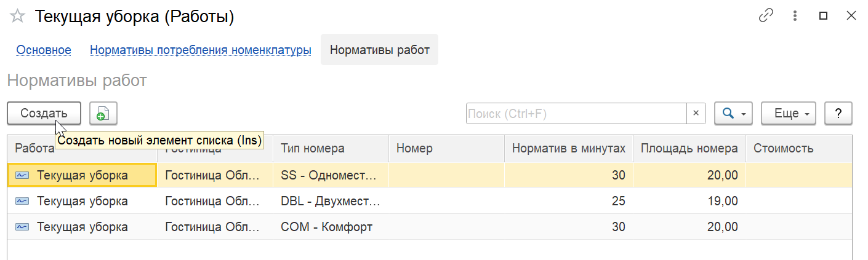
Task: Open help with the ? button
Action: (x=838, y=114)
